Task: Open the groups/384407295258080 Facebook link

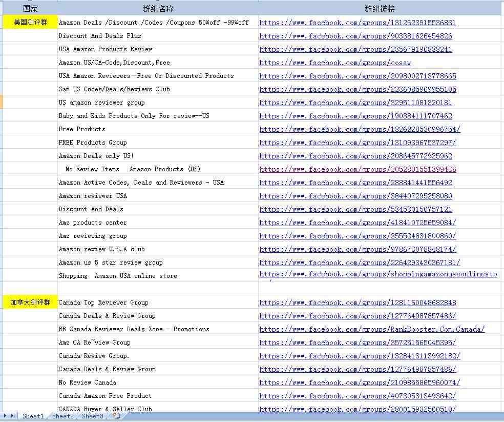Action: pos(355,196)
